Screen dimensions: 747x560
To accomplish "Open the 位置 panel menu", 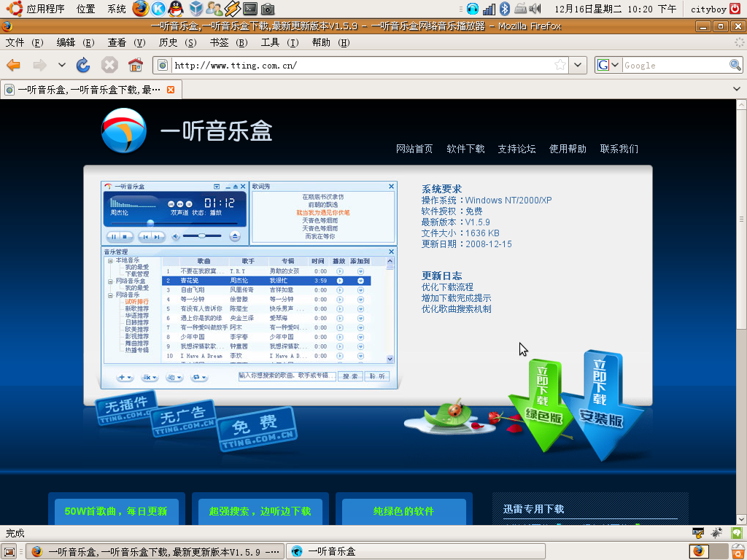I will click(86, 9).
